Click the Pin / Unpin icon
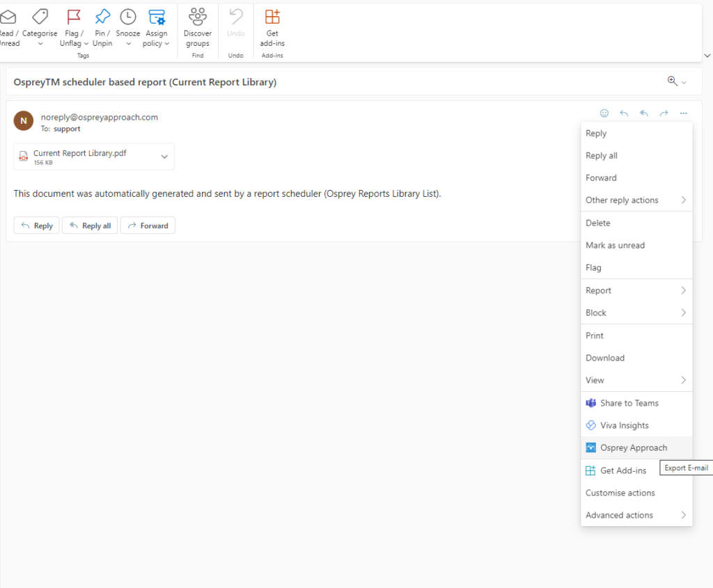Viewport: 713px width, 588px height. [x=102, y=17]
